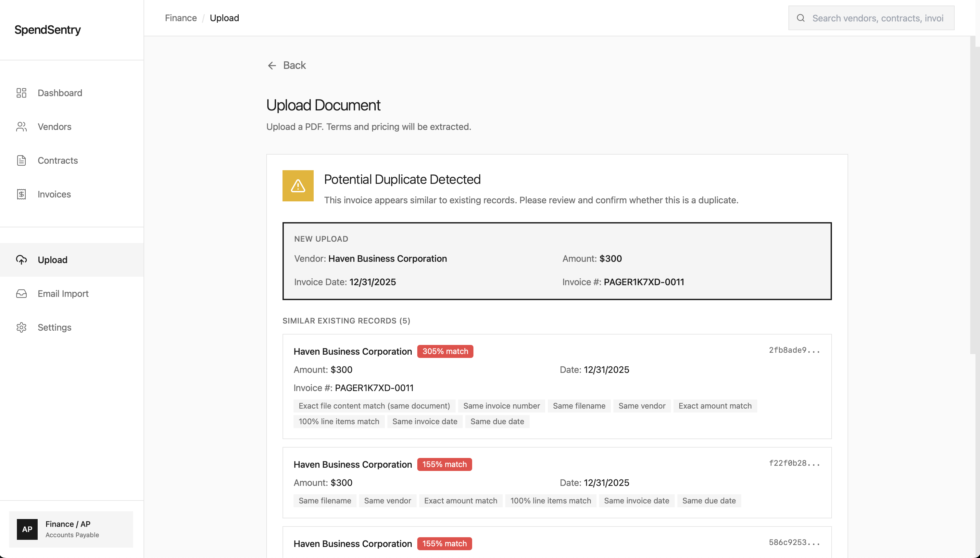Click the Contracts document icon

pyautogui.click(x=21, y=160)
